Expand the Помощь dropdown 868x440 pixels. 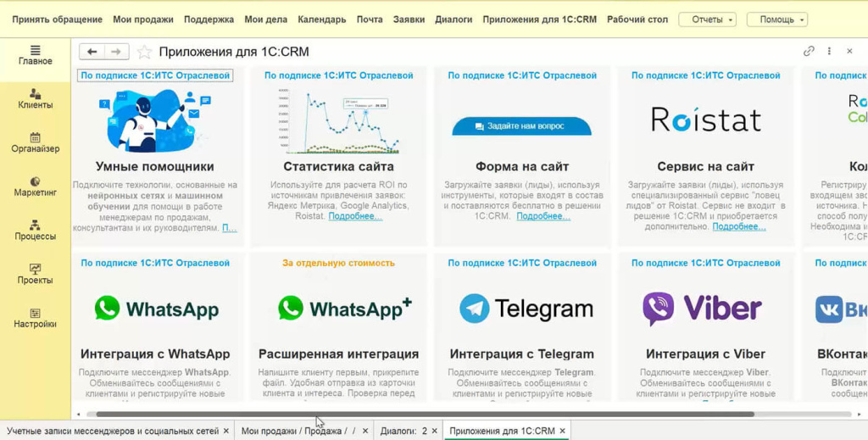(x=776, y=19)
